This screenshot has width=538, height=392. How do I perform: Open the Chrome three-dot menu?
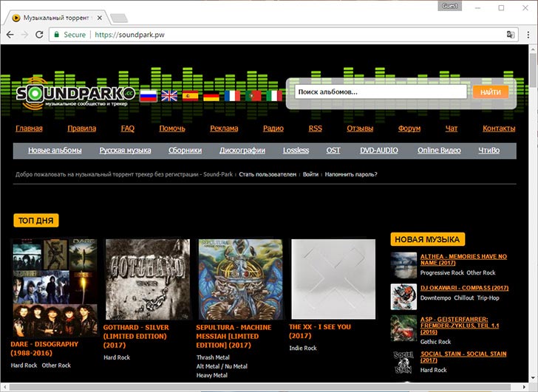(528, 35)
